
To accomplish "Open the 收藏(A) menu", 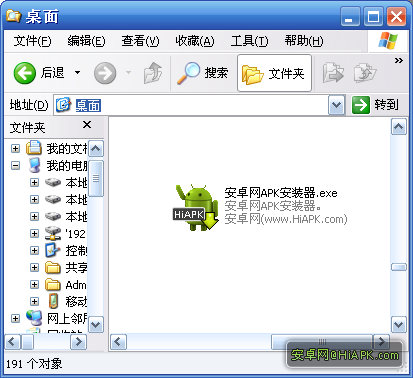I will [x=195, y=41].
